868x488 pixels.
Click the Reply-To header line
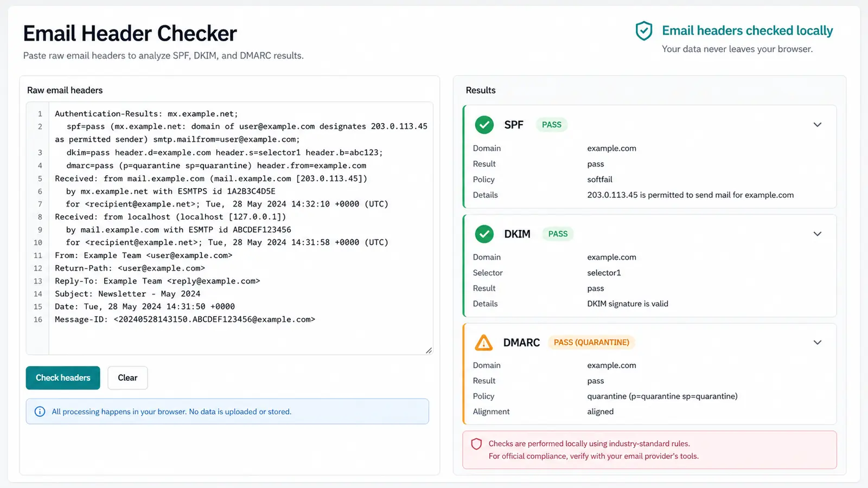point(157,281)
